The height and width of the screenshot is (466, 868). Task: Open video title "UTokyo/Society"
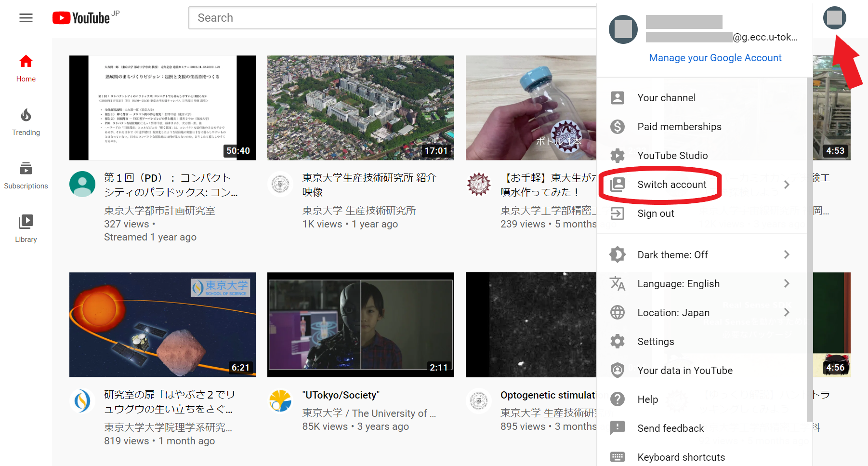click(341, 395)
